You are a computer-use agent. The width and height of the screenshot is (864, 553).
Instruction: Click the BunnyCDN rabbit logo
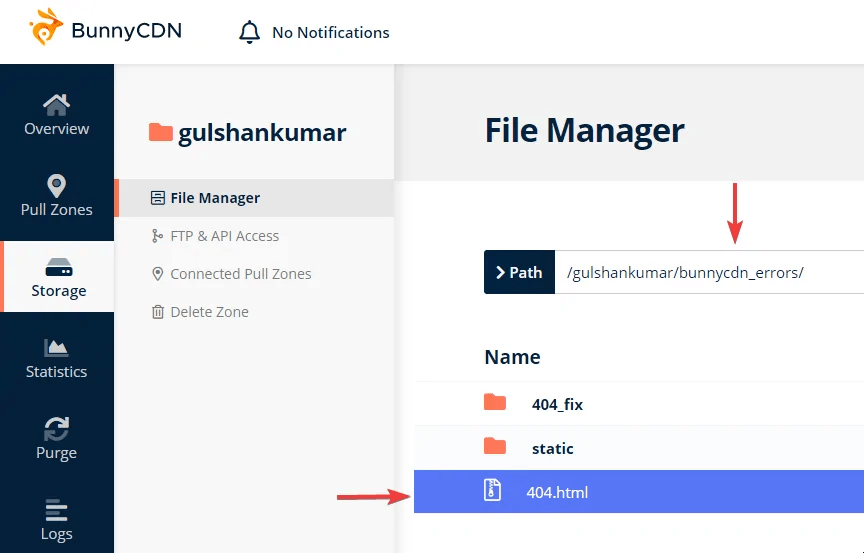tap(45, 28)
